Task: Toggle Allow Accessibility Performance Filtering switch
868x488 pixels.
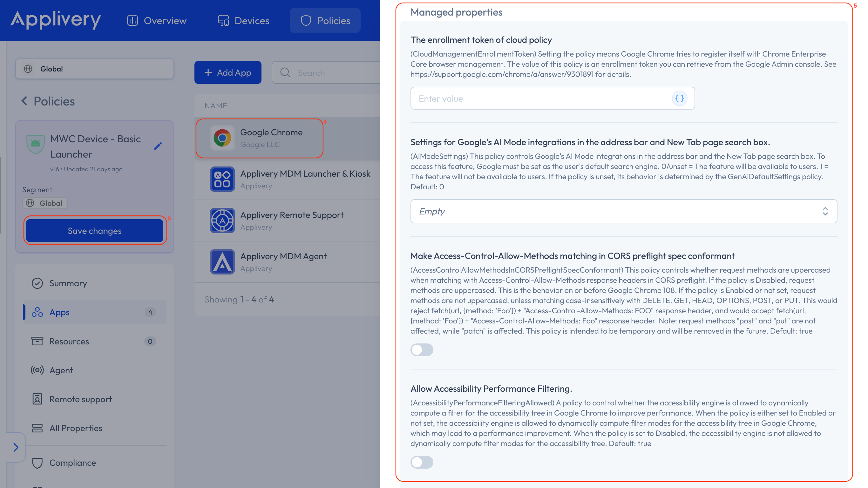Action: (x=422, y=462)
